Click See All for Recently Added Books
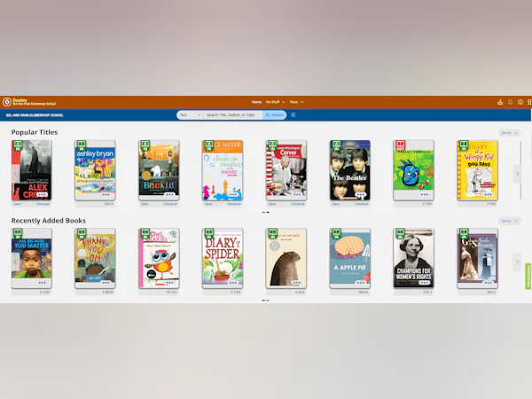Image resolution: width=532 pixels, height=399 pixels. coord(509,221)
